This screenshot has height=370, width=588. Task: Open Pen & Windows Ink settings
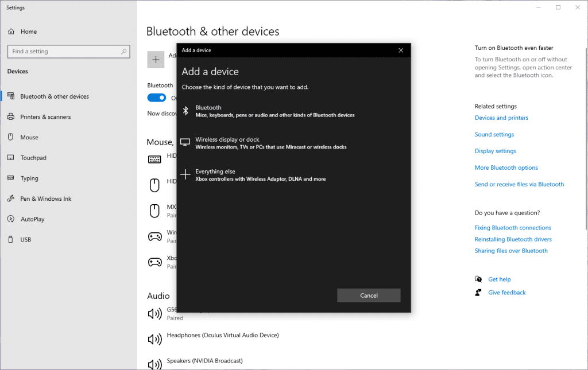coord(46,199)
